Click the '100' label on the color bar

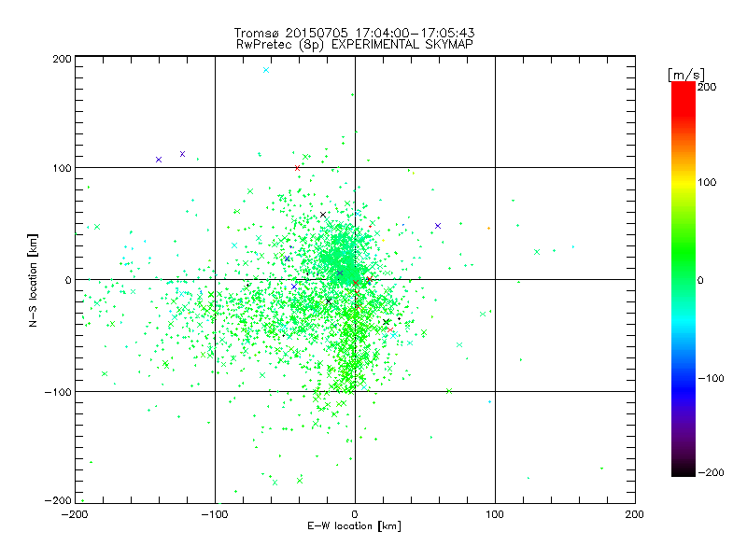707,182
